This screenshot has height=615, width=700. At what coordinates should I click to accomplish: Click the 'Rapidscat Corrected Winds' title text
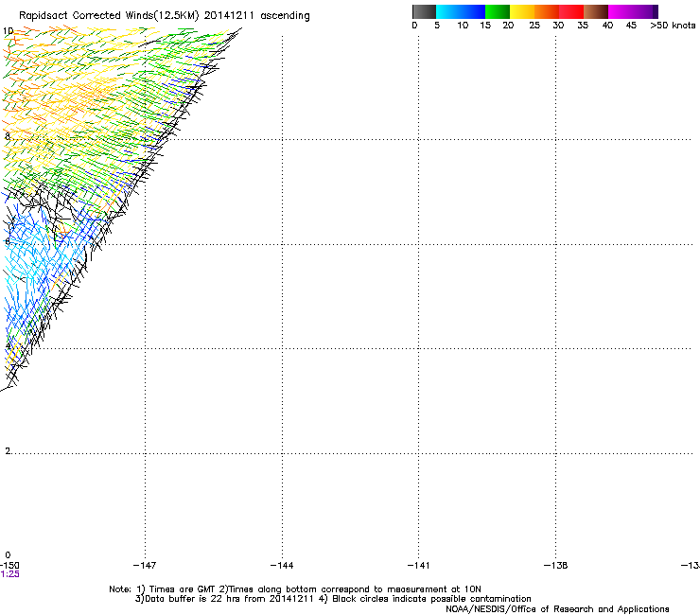[165, 16]
